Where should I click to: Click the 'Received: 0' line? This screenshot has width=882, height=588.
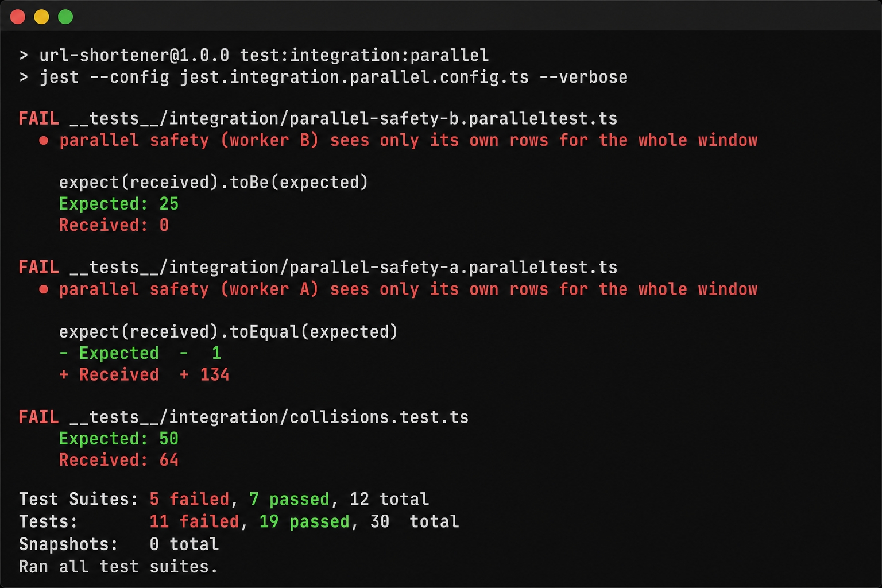(x=114, y=225)
